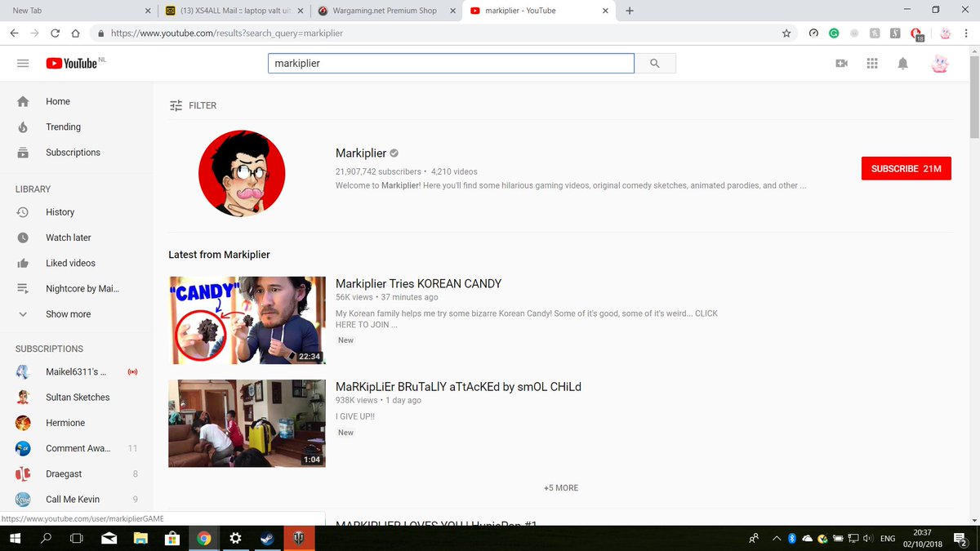Reload the page

coord(55,33)
